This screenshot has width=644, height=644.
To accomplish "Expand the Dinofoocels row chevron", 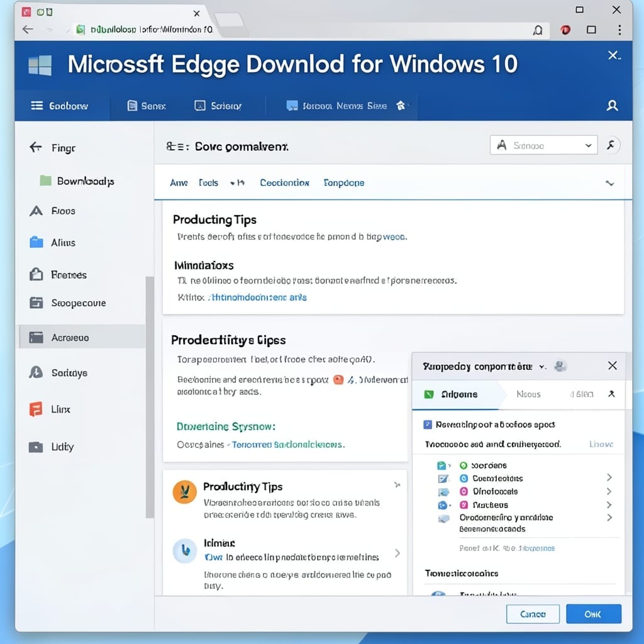I will click(x=609, y=491).
